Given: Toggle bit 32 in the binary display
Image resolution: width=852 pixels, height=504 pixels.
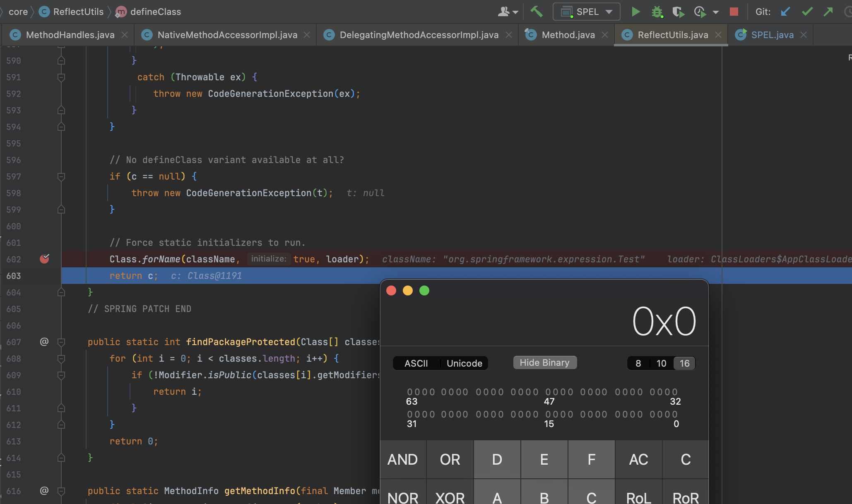Looking at the screenshot, I should click(x=675, y=392).
